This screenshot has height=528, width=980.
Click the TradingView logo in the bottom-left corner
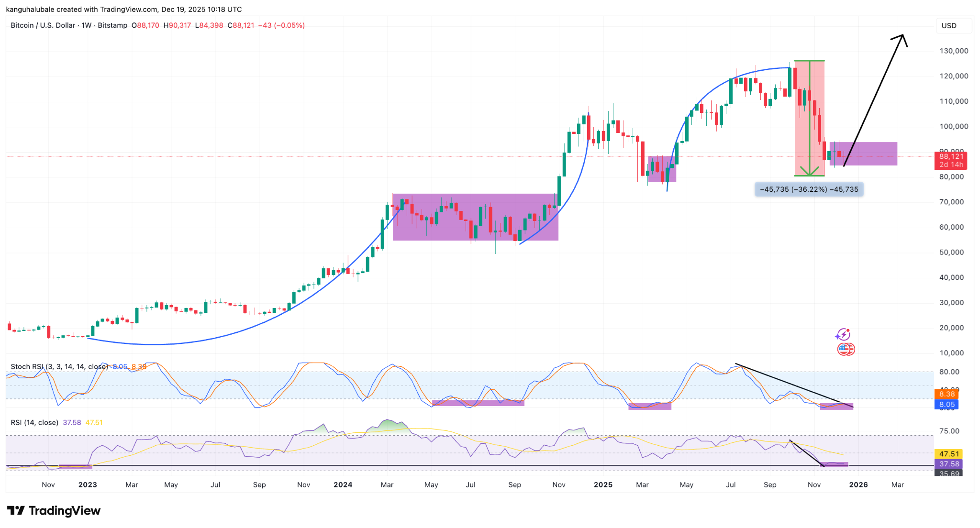coord(54,511)
